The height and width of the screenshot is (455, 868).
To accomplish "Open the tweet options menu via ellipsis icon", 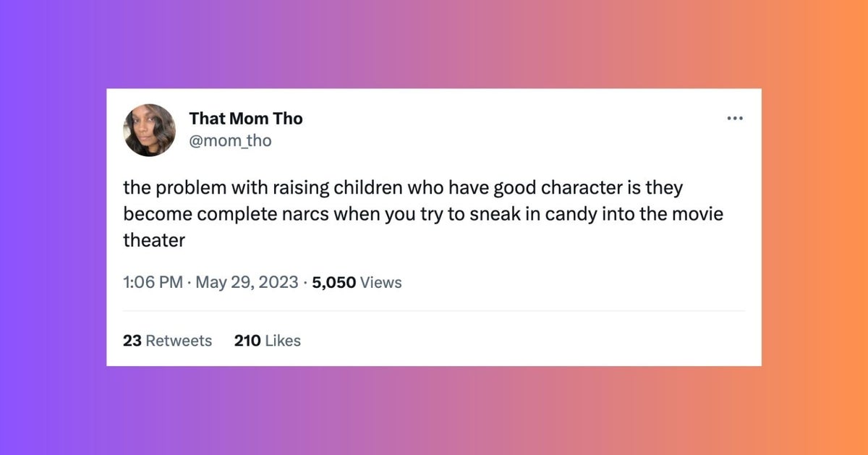I will coord(735,118).
